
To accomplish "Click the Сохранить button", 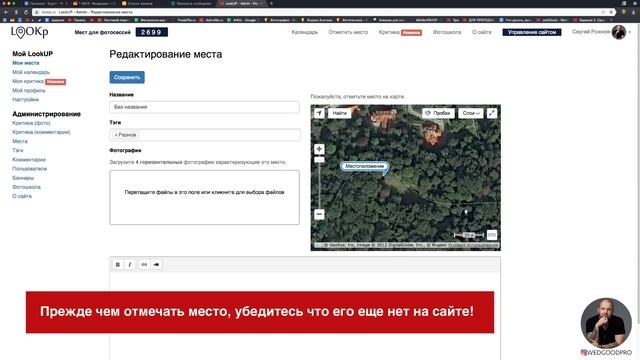I will click(127, 77).
